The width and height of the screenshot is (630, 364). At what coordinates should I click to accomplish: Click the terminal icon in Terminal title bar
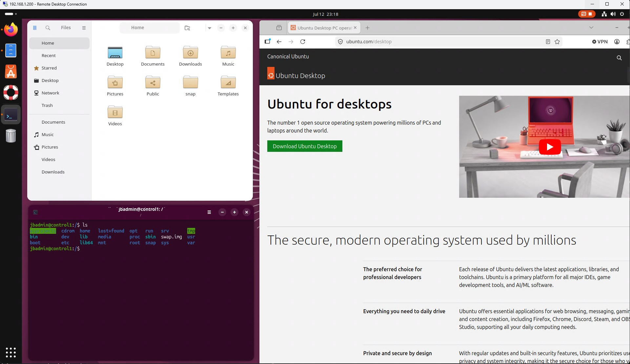pos(35,212)
